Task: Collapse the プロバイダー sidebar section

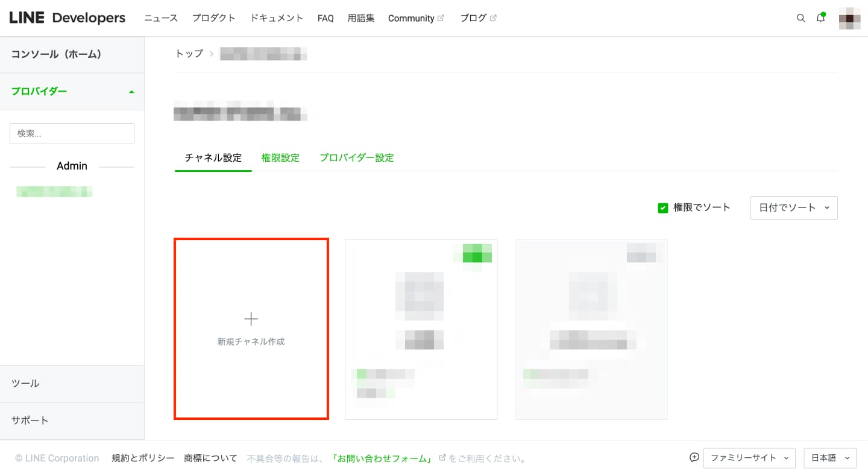Action: point(72,92)
